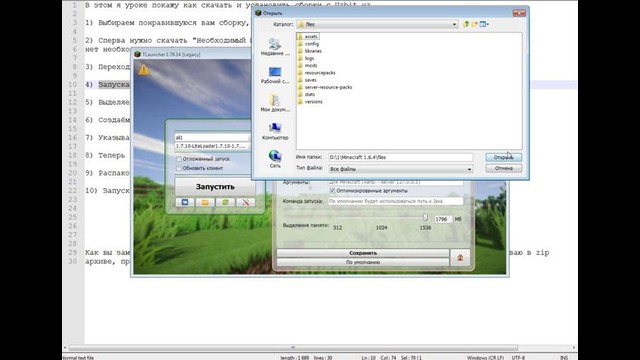Open Мои документы shortcut in sidebar
This screenshot has height=360, width=640.
275,104
